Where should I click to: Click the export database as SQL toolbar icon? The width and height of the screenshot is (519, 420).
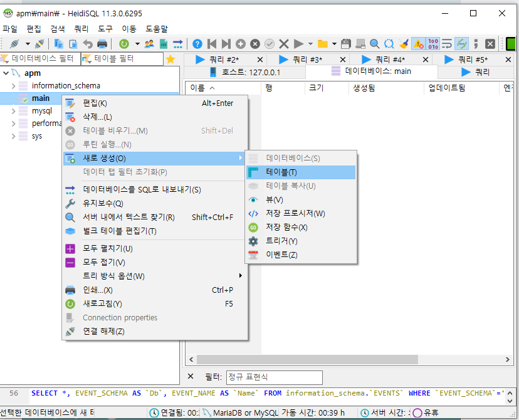click(178, 44)
